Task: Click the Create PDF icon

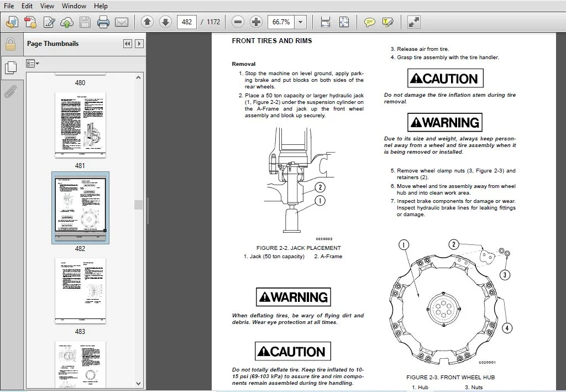Action: pyautogui.click(x=30, y=22)
